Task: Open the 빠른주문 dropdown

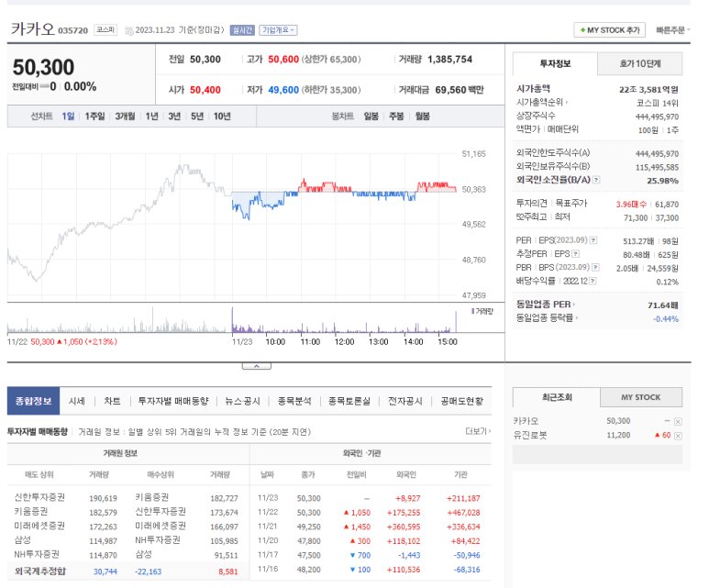Action: [673, 30]
